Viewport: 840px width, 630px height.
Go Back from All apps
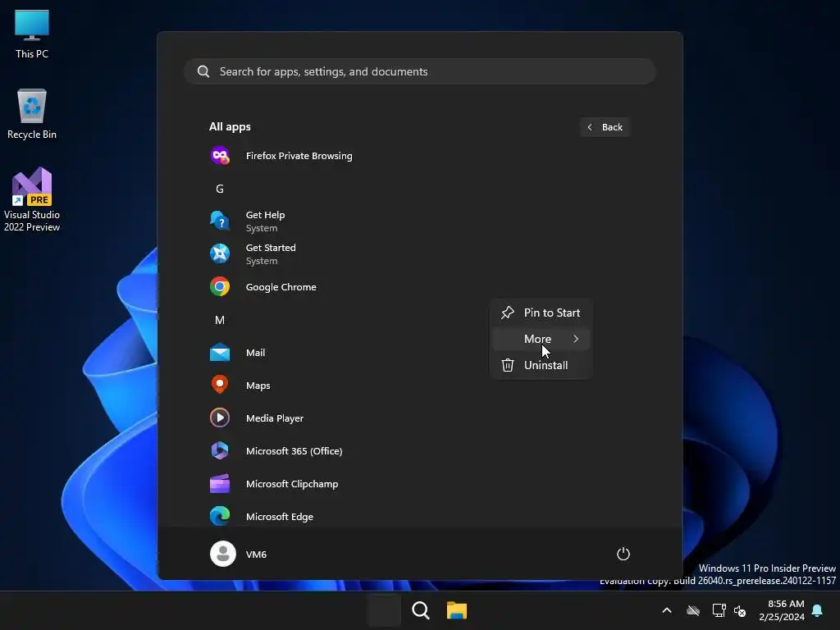click(605, 127)
